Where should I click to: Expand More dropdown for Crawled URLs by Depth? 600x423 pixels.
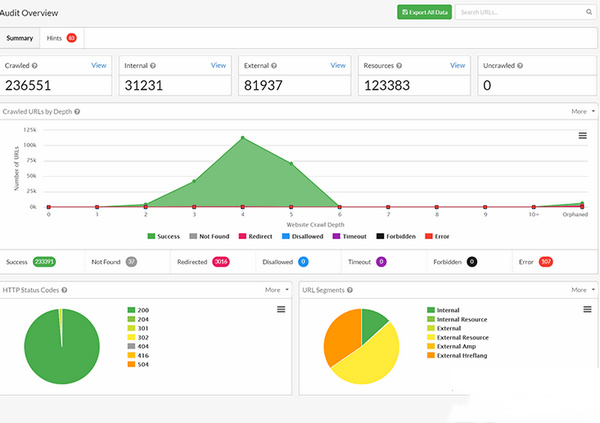(583, 112)
